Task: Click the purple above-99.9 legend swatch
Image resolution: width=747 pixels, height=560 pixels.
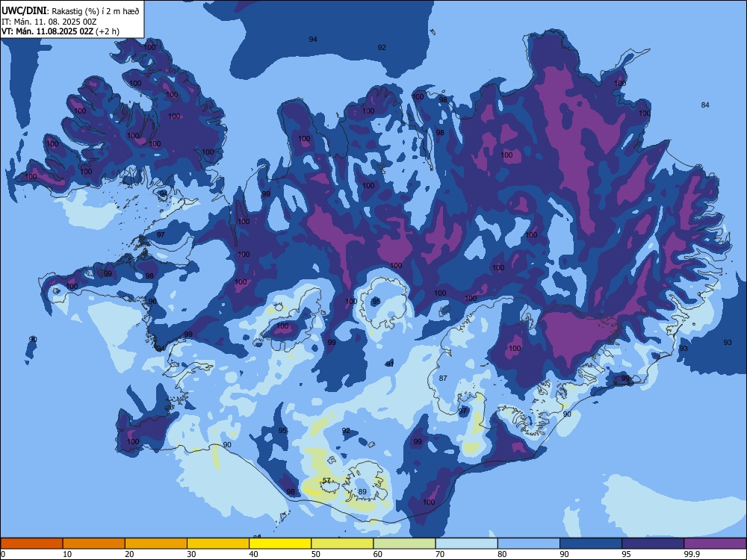Action: tap(715, 544)
